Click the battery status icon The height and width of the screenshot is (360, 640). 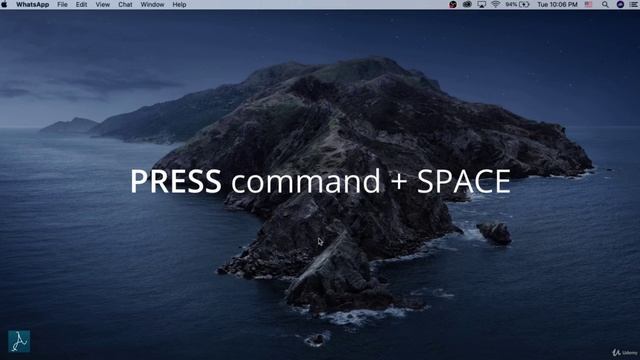pos(524,4)
